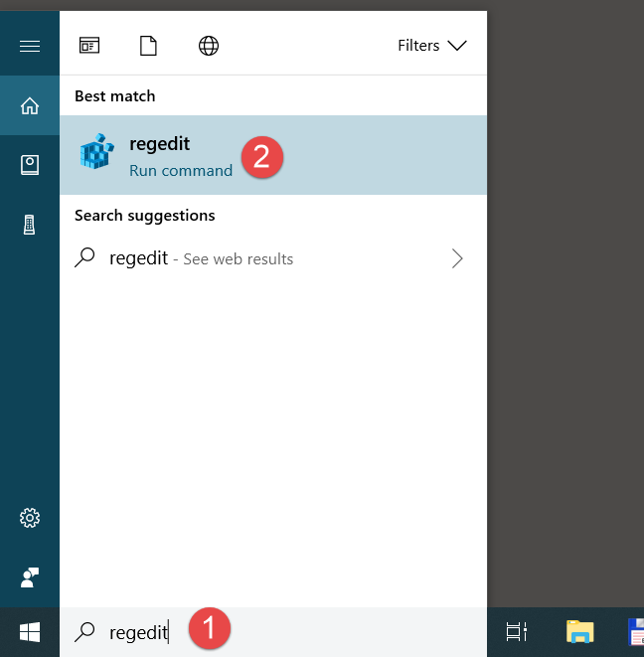The height and width of the screenshot is (657, 644).
Task: Launch the regedit Run command result
Action: click(273, 155)
